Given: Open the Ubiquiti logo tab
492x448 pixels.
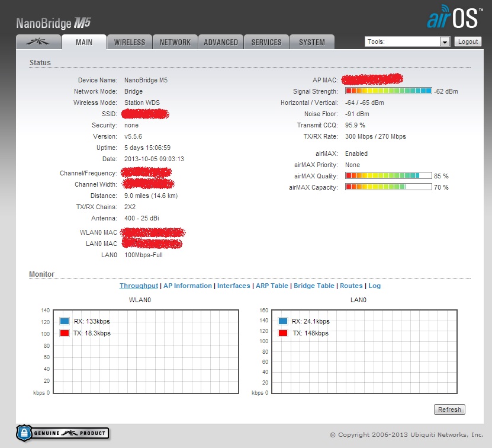Looking at the screenshot, I should [38, 42].
